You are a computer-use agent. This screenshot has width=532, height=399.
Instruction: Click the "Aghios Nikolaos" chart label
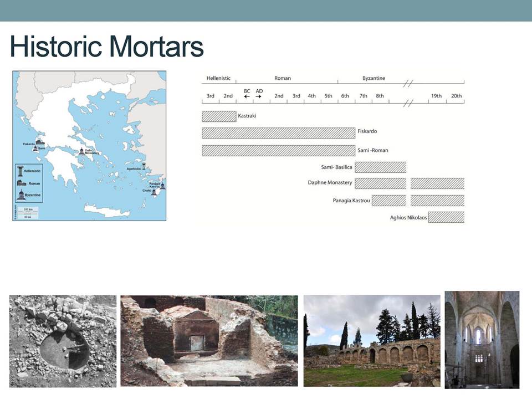point(408,217)
